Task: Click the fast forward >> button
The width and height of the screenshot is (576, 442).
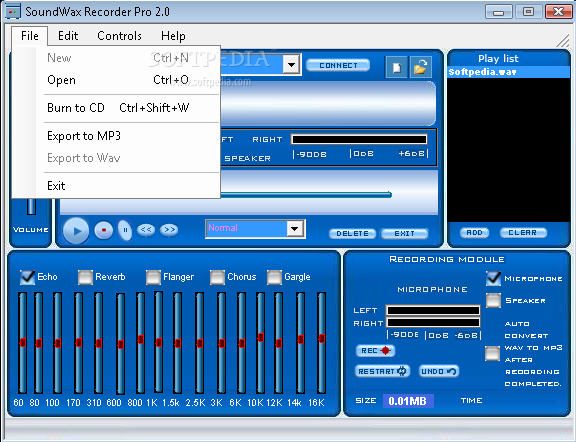Action: tap(169, 230)
